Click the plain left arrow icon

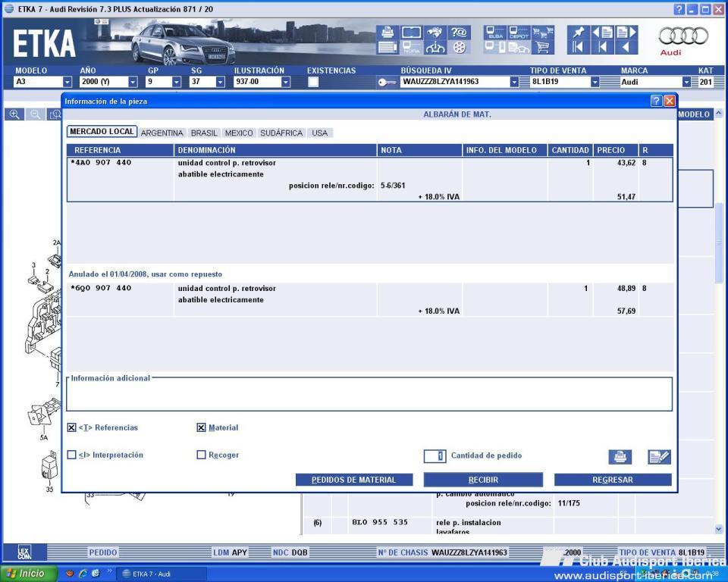click(626, 47)
